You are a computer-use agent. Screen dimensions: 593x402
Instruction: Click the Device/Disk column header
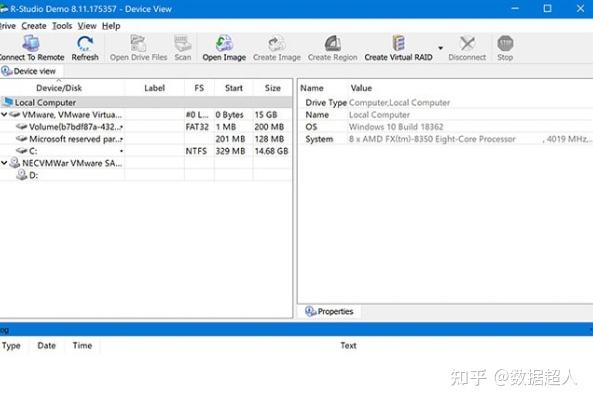coord(59,88)
